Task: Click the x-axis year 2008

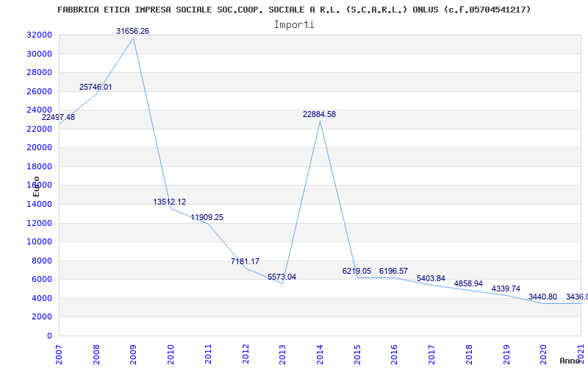Action: [96, 355]
